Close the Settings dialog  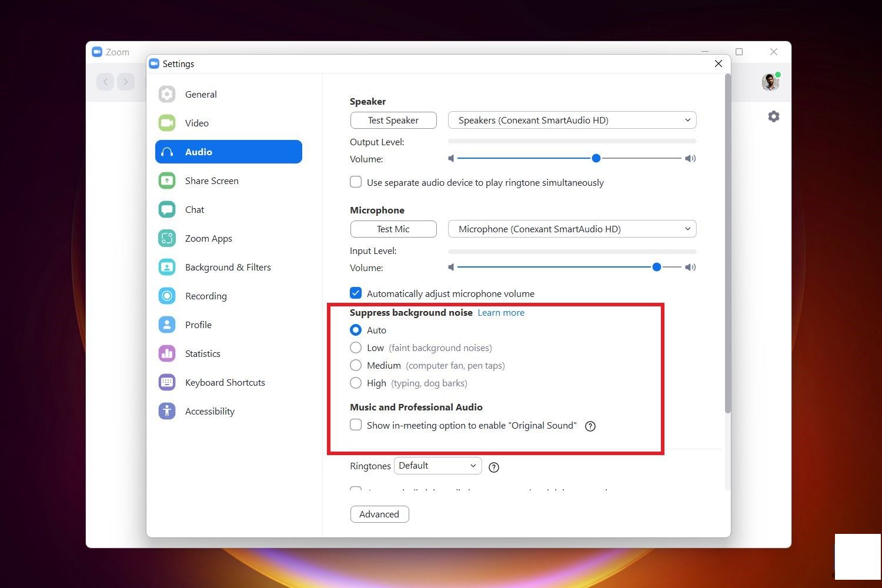[719, 64]
